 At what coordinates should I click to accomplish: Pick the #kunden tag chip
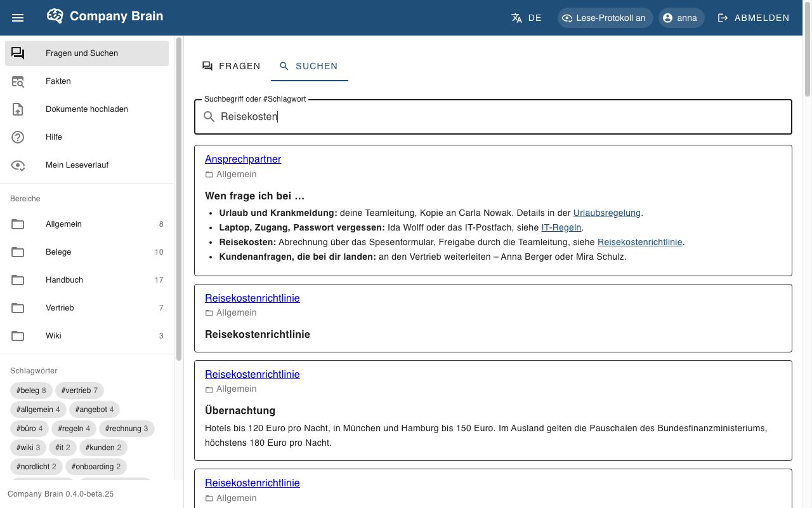[103, 448]
